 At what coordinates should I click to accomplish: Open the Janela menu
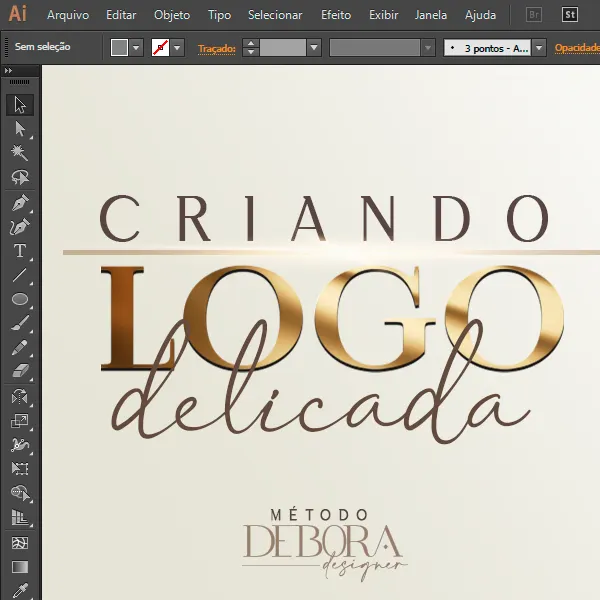[x=430, y=15]
